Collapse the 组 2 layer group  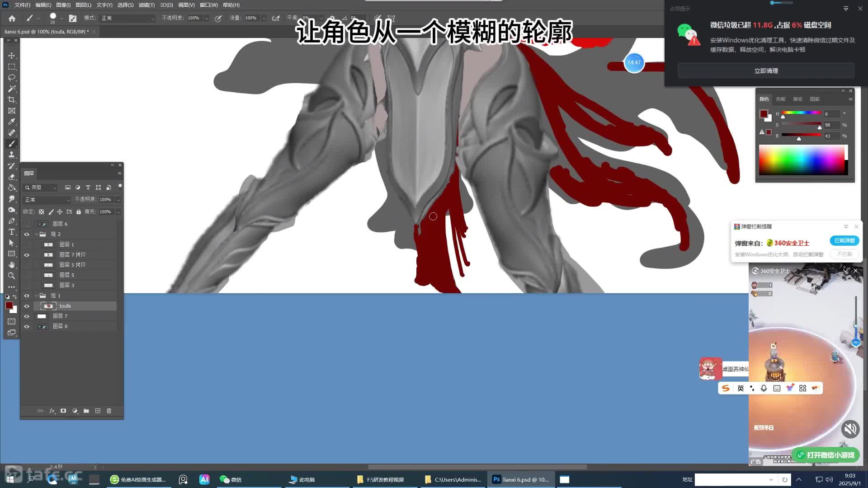[37, 234]
